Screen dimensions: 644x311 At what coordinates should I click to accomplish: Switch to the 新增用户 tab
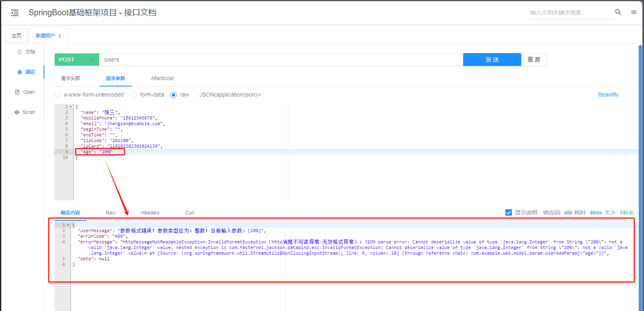(x=45, y=36)
